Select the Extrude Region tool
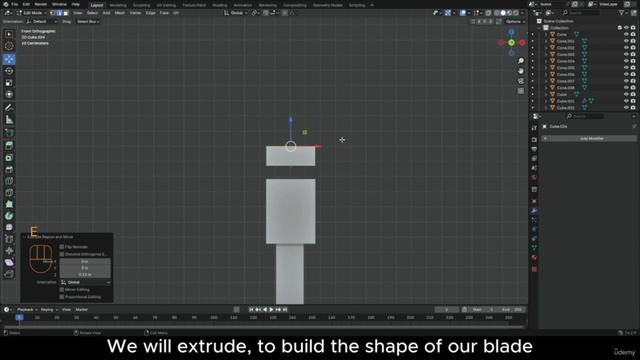This screenshot has height=360, width=640. pos(9,146)
